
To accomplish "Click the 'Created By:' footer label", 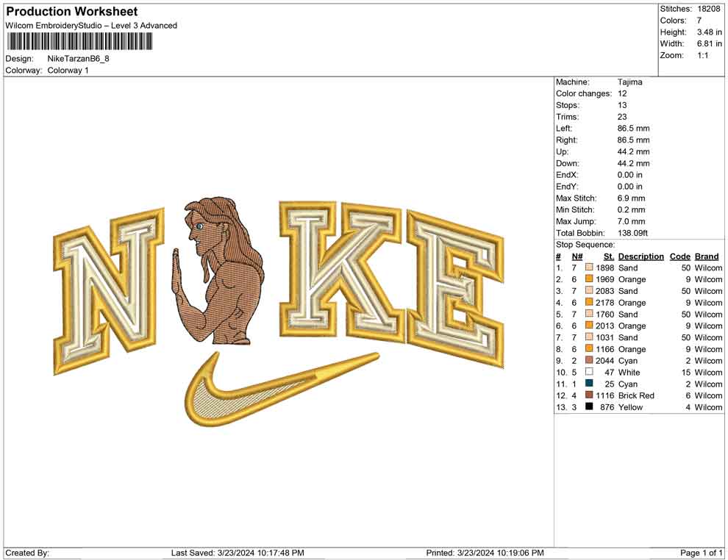I will 27,553.
